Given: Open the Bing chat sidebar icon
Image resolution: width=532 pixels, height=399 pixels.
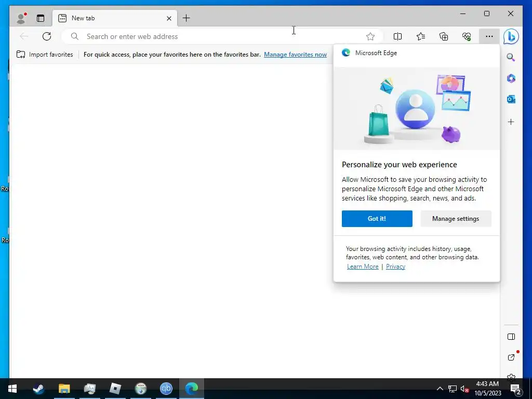Looking at the screenshot, I should point(511,36).
